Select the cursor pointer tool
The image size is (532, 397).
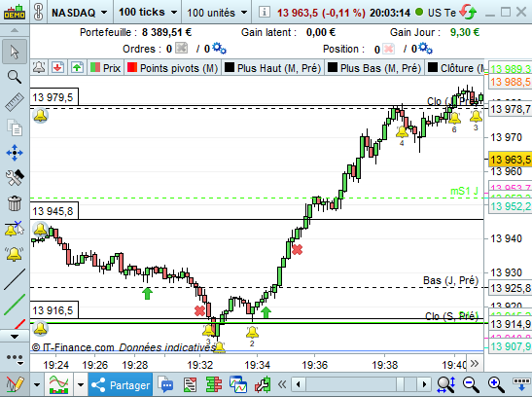pos(15,52)
